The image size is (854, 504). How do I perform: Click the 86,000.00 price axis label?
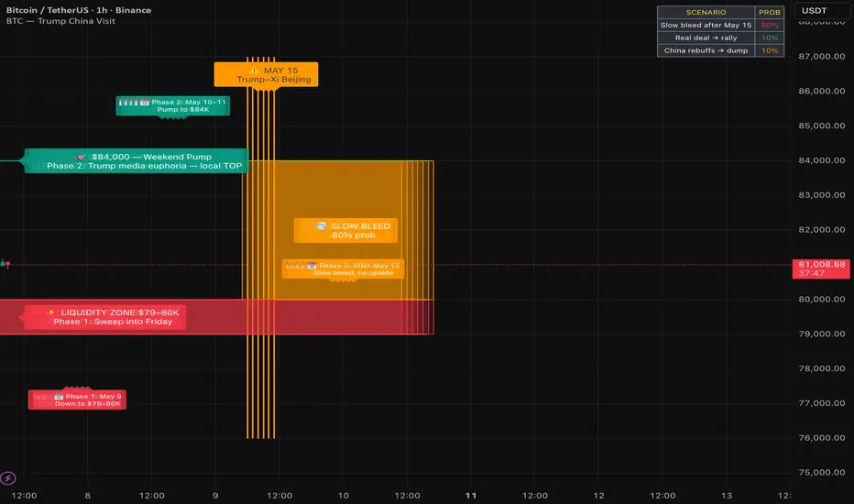pyautogui.click(x=821, y=91)
